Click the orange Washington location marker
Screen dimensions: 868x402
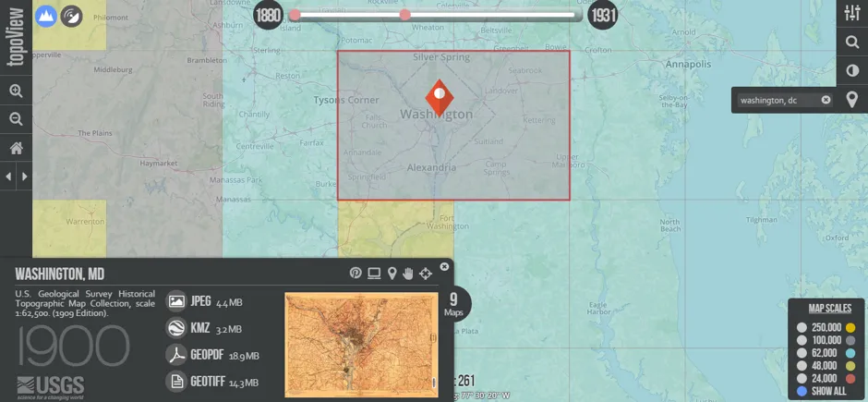click(440, 97)
